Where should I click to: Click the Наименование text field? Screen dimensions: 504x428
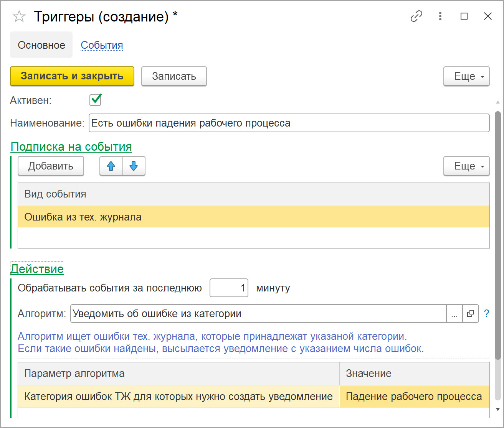pyautogui.click(x=289, y=123)
